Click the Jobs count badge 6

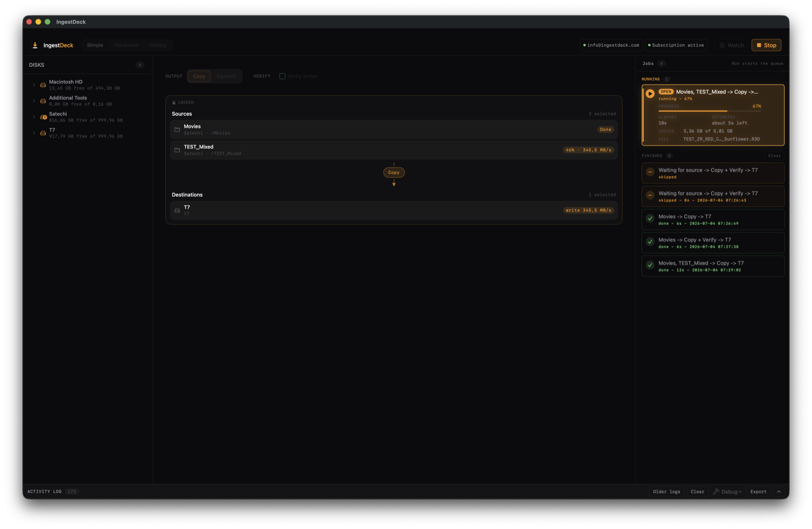pyautogui.click(x=661, y=64)
